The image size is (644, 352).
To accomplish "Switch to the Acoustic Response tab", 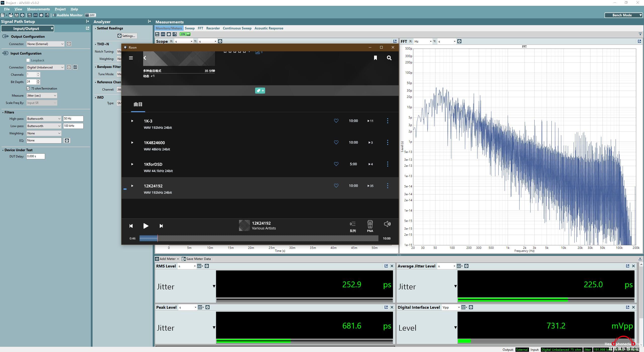I will [269, 28].
